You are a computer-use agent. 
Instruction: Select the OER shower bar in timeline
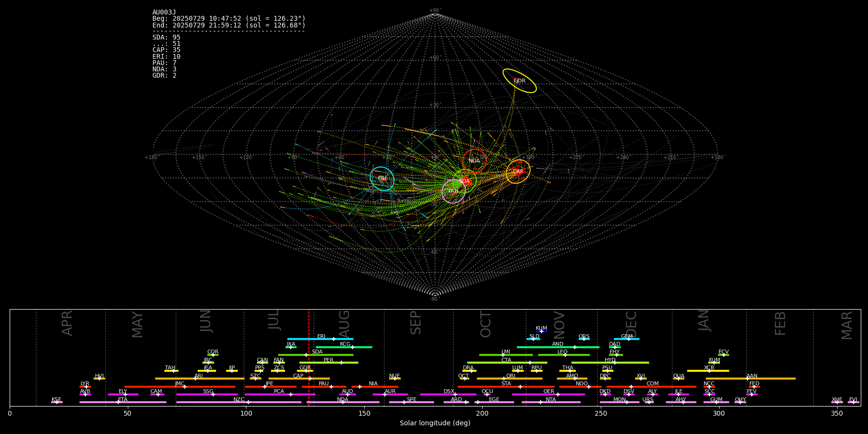click(548, 394)
